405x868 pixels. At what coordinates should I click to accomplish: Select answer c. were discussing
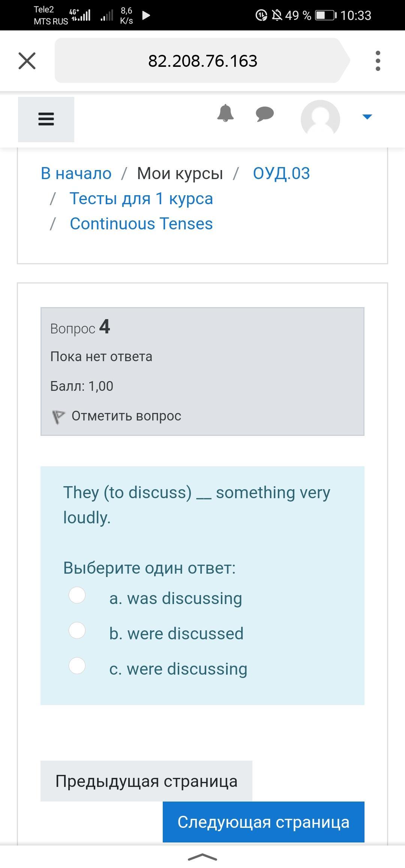(x=77, y=666)
